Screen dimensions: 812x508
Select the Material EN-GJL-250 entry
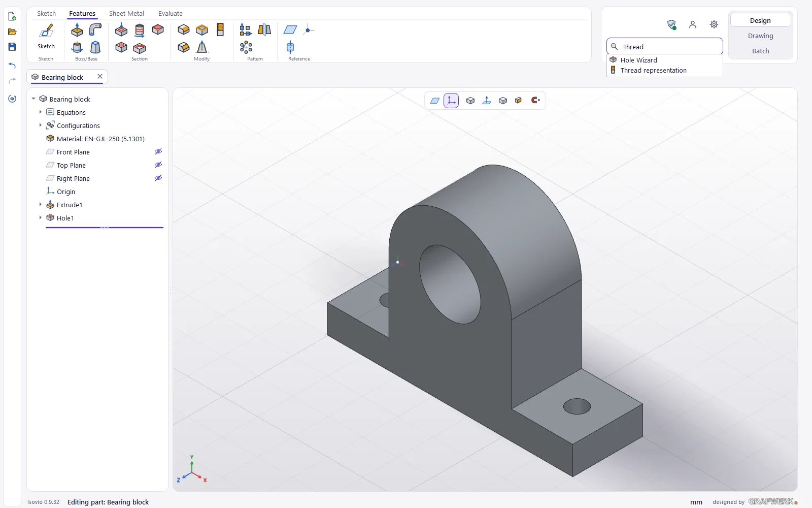tap(95, 139)
